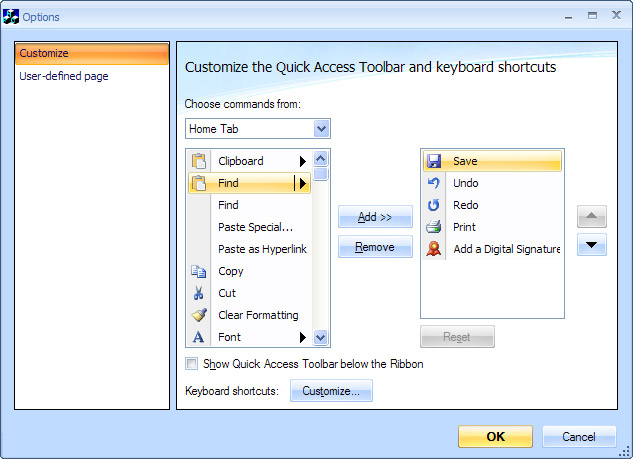Expand the Clipboard submenu arrow
Image resolution: width=633 pixels, height=459 pixels.
click(302, 161)
